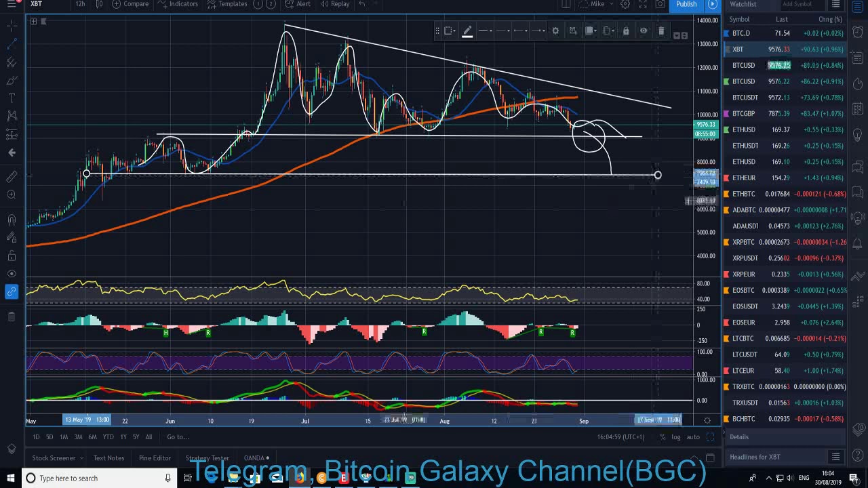Open Headlines for XBT list menu icon
Screen dimensions: 868x488
click(835, 457)
